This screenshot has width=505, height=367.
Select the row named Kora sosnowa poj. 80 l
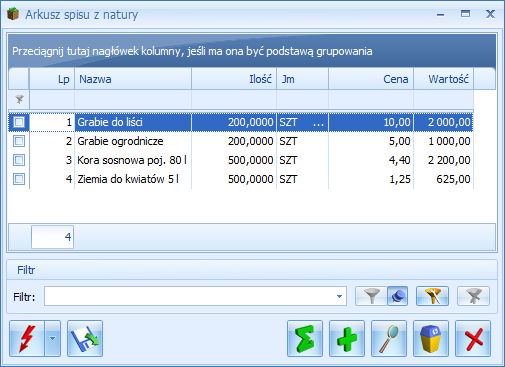(241, 160)
